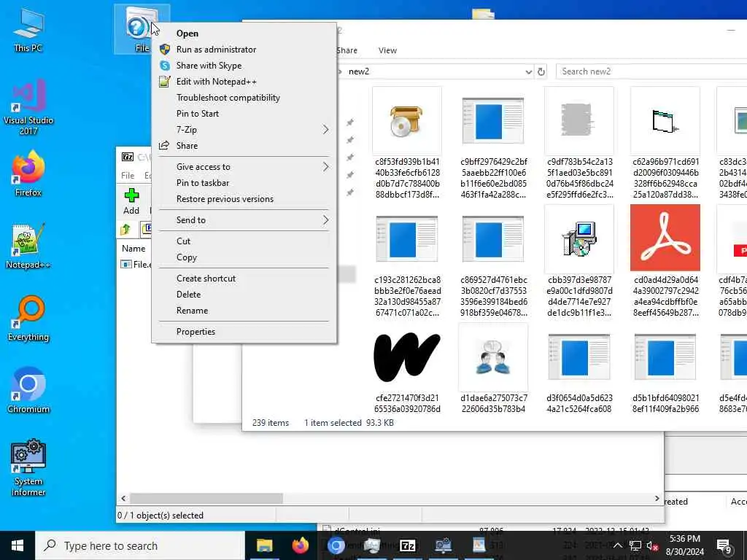Click the muted volume tray icon
The image size is (747, 560).
point(652,545)
